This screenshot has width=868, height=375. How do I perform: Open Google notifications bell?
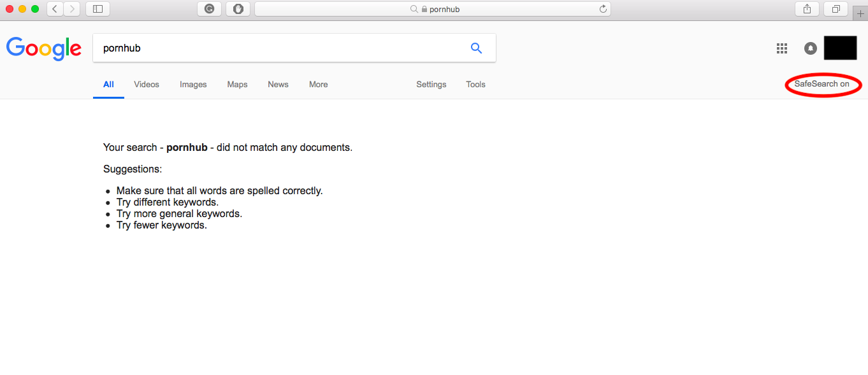pyautogui.click(x=810, y=48)
